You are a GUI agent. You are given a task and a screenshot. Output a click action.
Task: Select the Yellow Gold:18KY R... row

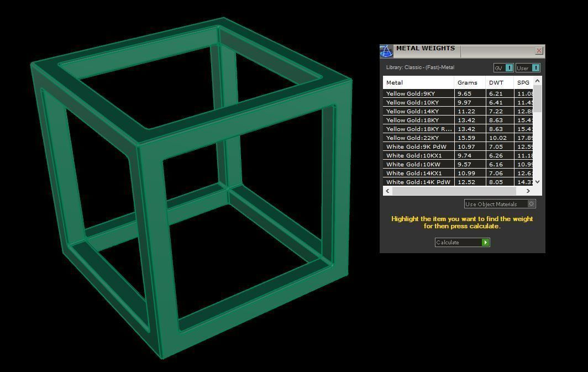(x=458, y=129)
